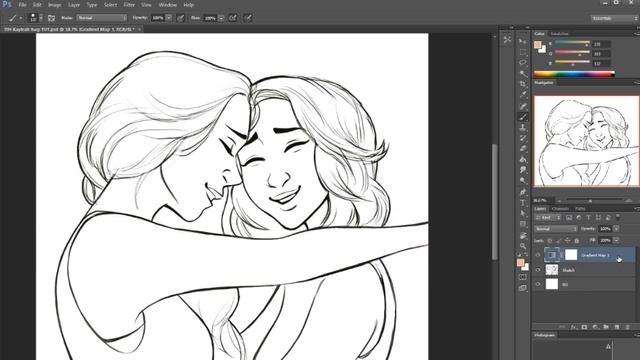Click the Delete layer trash icon

pyautogui.click(x=628, y=327)
